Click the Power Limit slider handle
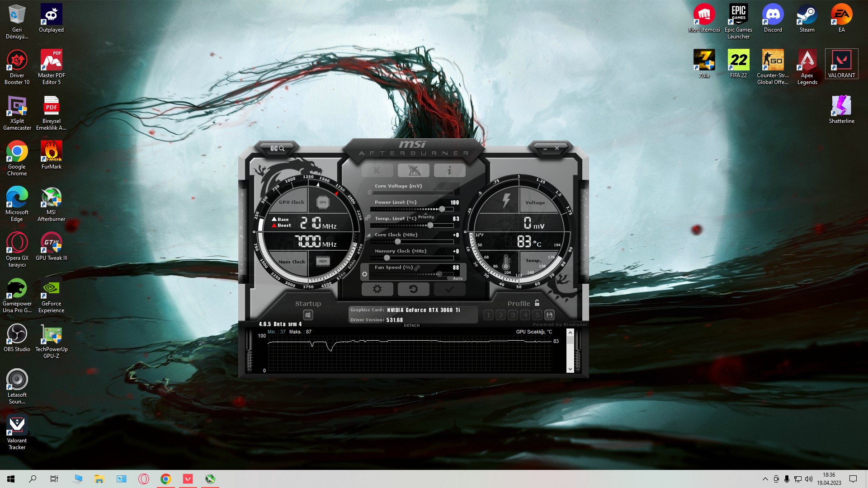Viewport: 868px width, 488px height. (x=442, y=209)
